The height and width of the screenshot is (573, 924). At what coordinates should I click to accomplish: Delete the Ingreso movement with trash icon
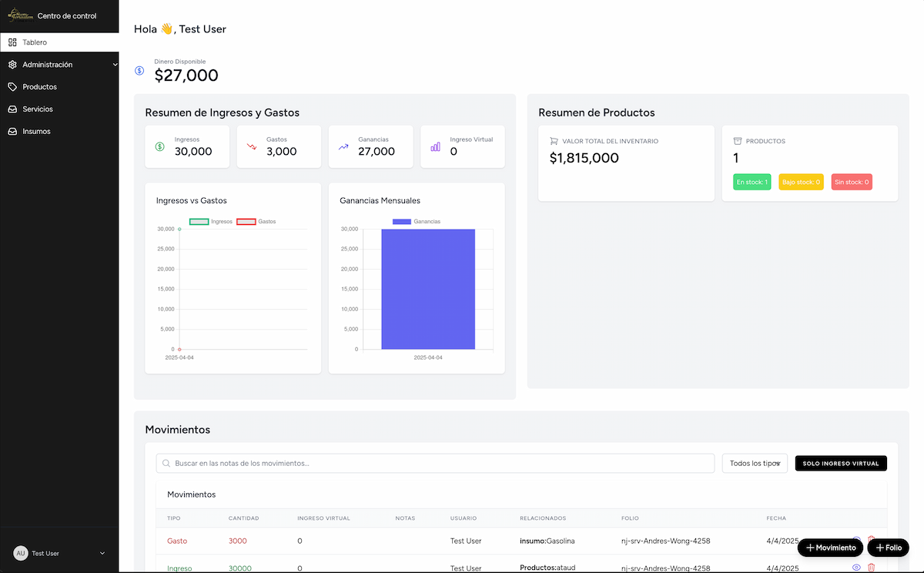pos(872,568)
